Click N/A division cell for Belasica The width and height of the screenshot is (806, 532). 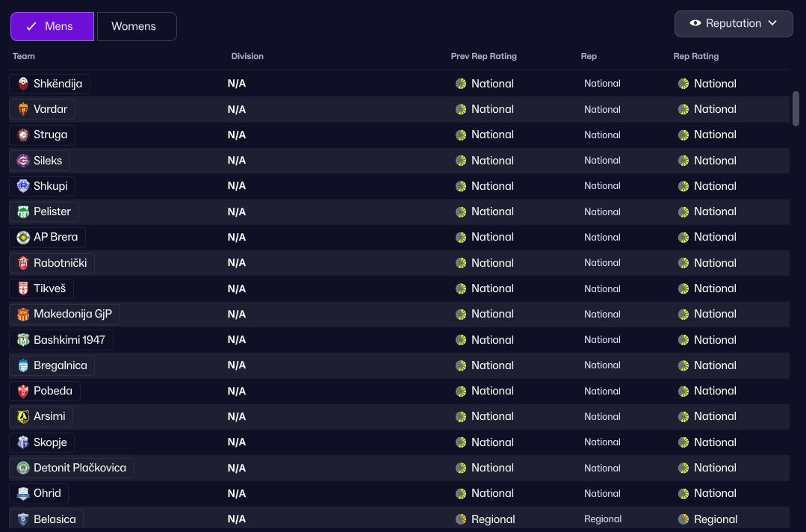(237, 519)
